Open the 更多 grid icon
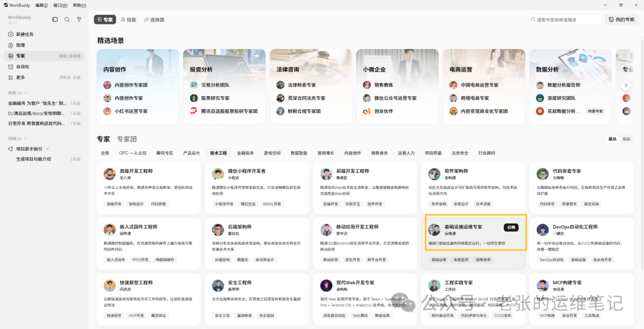 click(11, 77)
